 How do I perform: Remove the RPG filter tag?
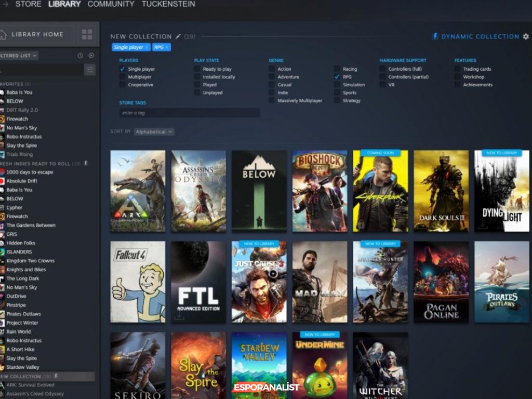[x=167, y=47]
